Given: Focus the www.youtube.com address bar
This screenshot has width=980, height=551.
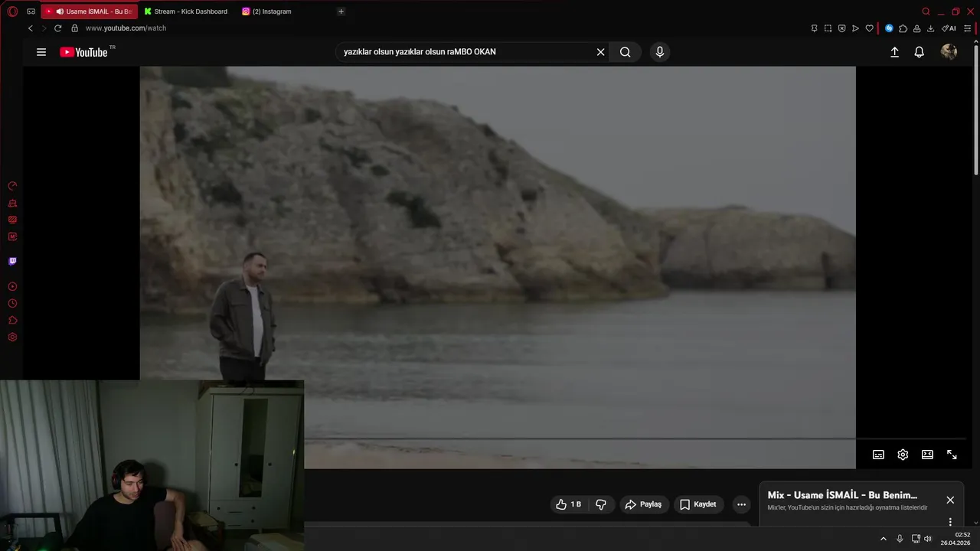Looking at the screenshot, I should (126, 28).
